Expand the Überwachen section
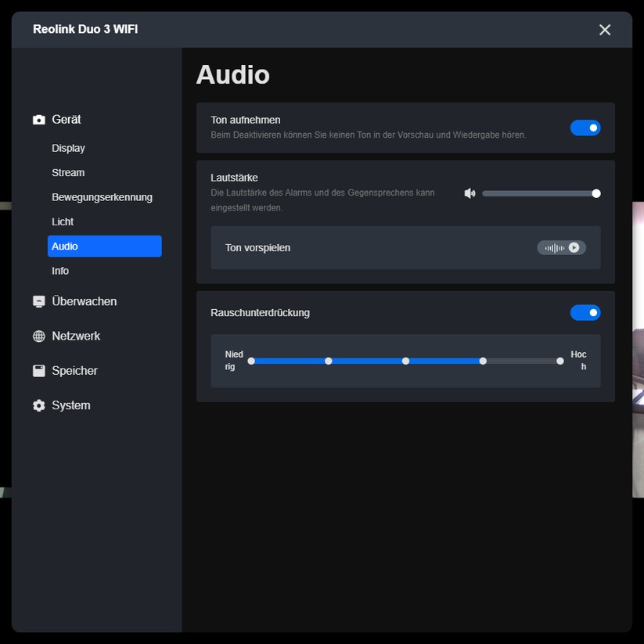Image resolution: width=644 pixels, height=644 pixels. pos(84,301)
